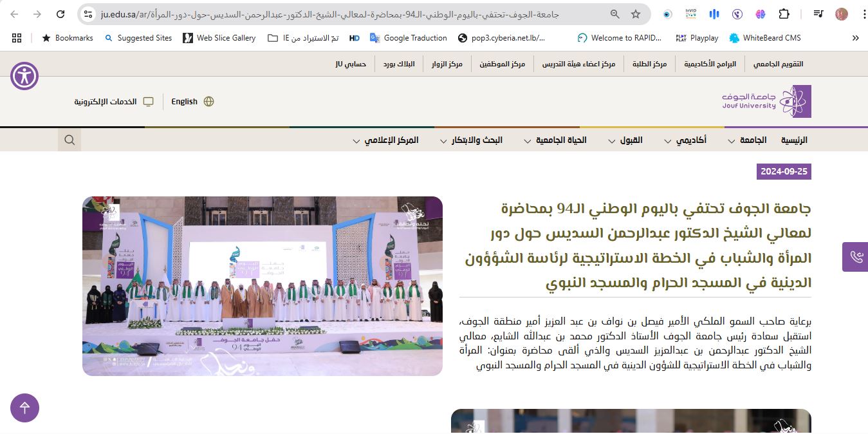Expand the المركز الإعلامي dropdown menu
This screenshot has width=868, height=434.
pos(385,140)
